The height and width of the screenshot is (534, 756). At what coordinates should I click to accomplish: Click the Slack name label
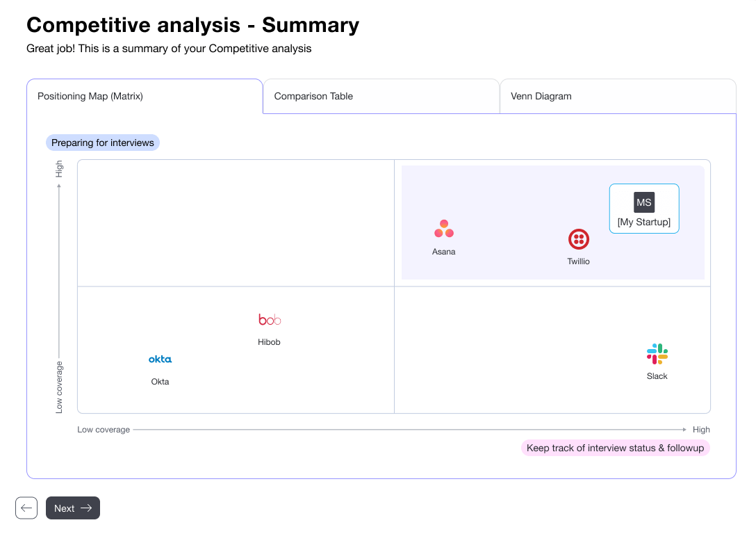[657, 376]
